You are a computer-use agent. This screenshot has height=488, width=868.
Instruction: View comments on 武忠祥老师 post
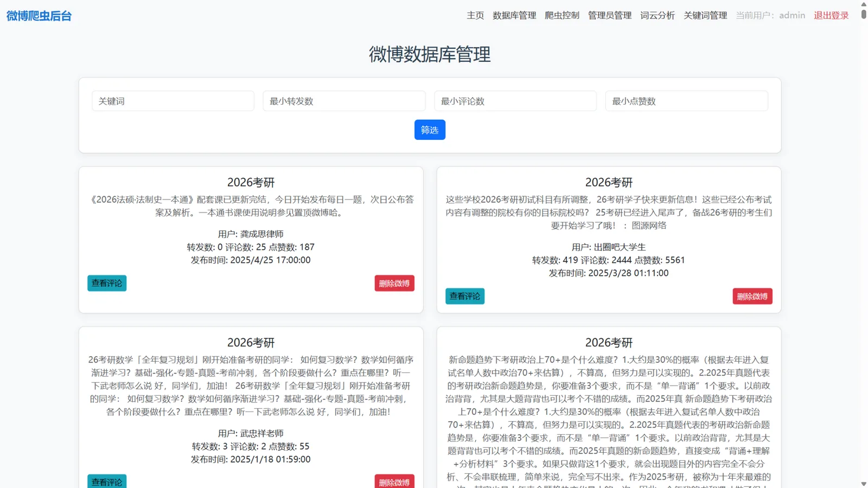pos(107,481)
